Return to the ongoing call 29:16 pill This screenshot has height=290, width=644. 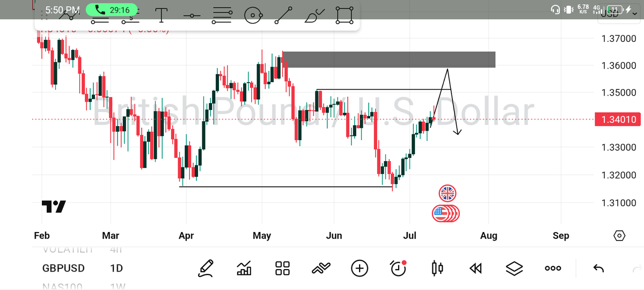(x=111, y=10)
